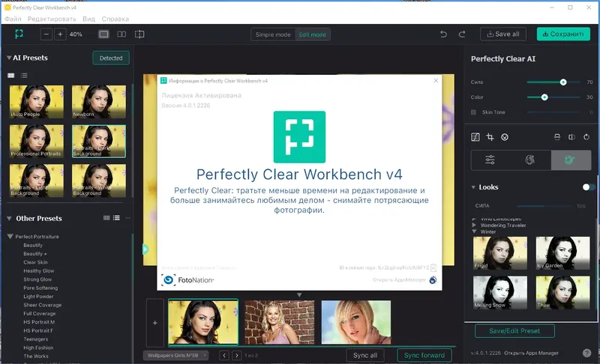Open Other Presets more options menu
This screenshot has width=600, height=364.
127,218
